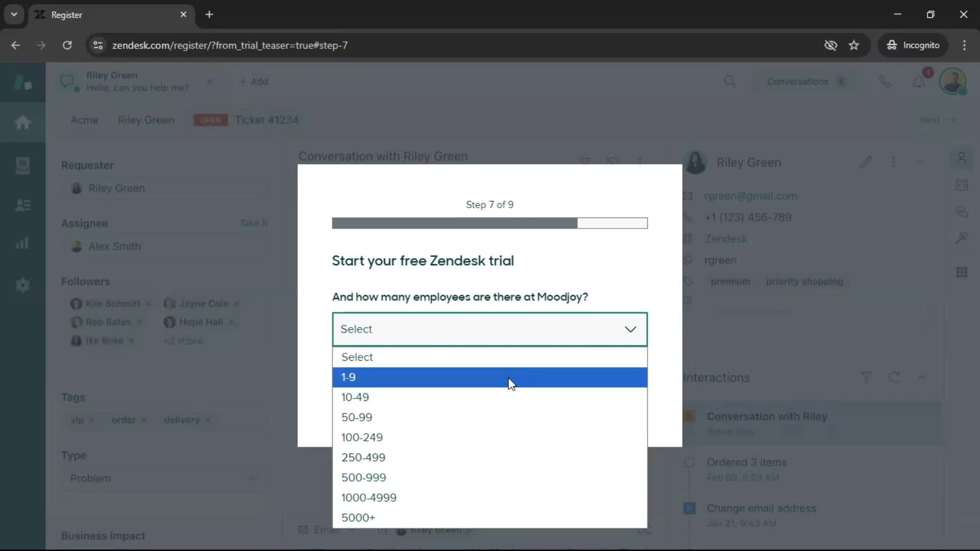Image resolution: width=980 pixels, height=551 pixels.
Task: Open Chrome's three-dot menu
Action: (964, 45)
